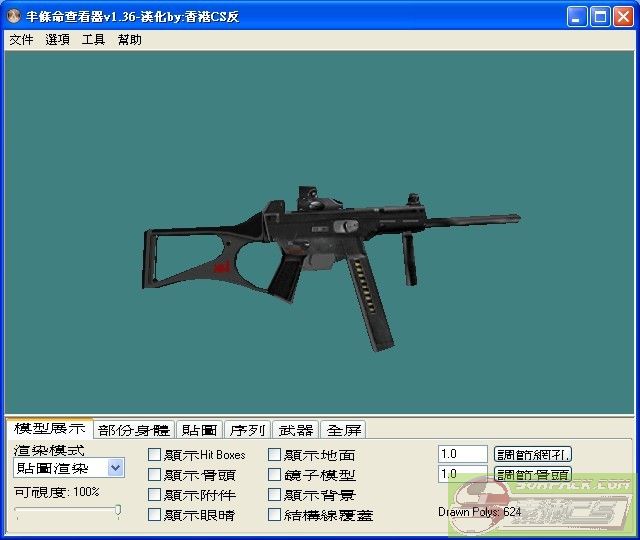The height and width of the screenshot is (540, 640).
Task: Click the 調節網孔 button
Action: pos(533,455)
